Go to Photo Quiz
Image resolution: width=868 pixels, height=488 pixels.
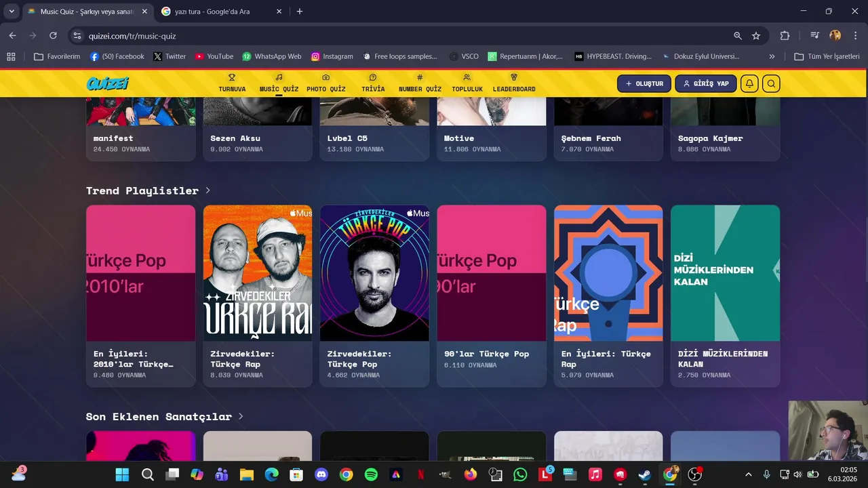(x=326, y=83)
